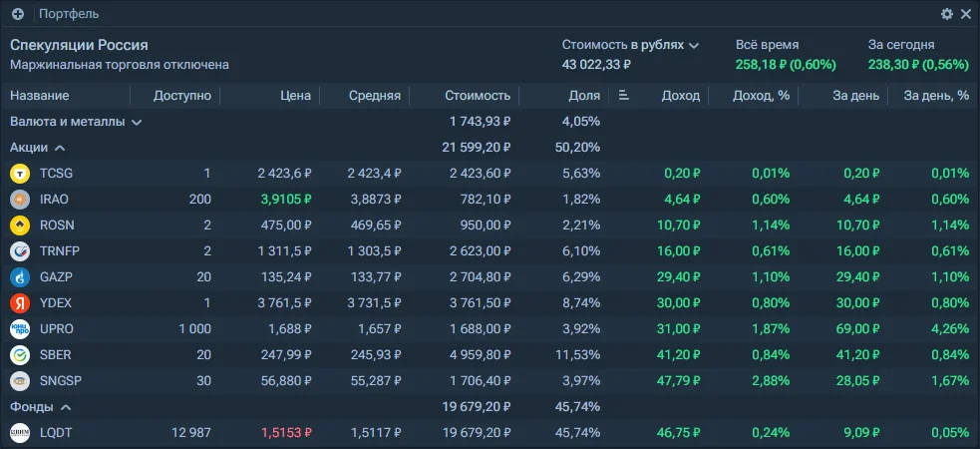Click the Rosneft ROSN logo icon
This screenshot has width=980, height=449.
[x=20, y=225]
